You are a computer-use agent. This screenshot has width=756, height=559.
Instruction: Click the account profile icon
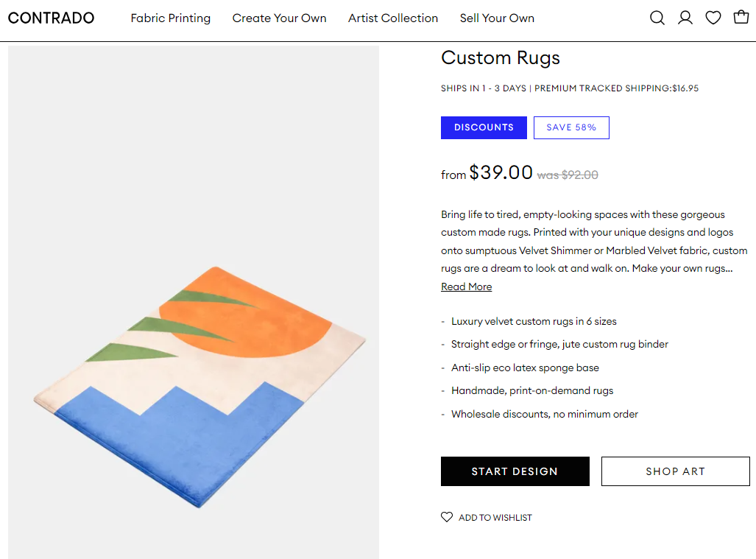(685, 17)
